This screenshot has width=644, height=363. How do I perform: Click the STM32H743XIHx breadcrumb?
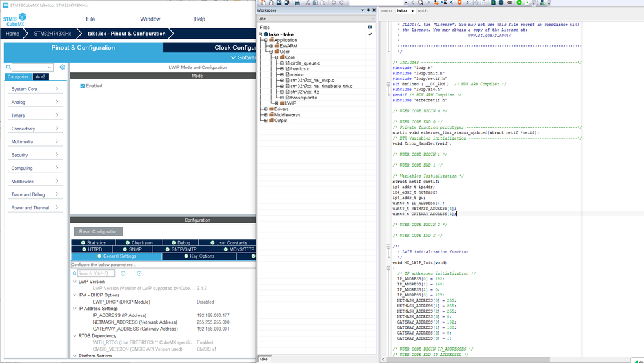52,34
